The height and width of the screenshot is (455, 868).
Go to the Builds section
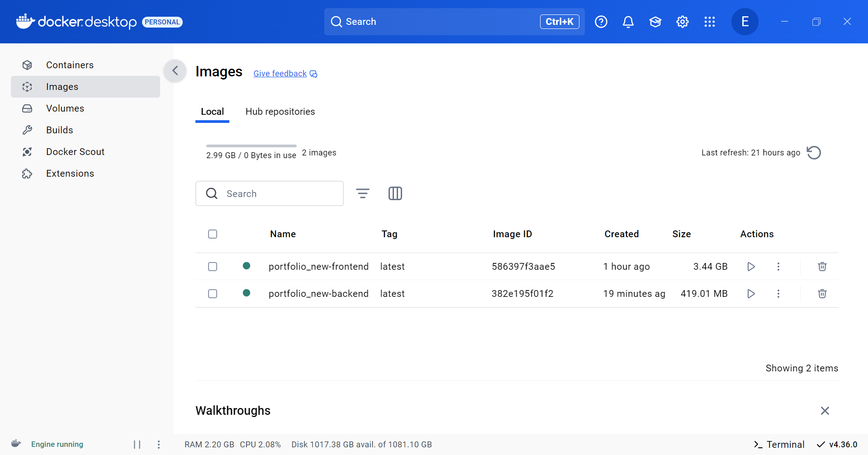click(85, 130)
